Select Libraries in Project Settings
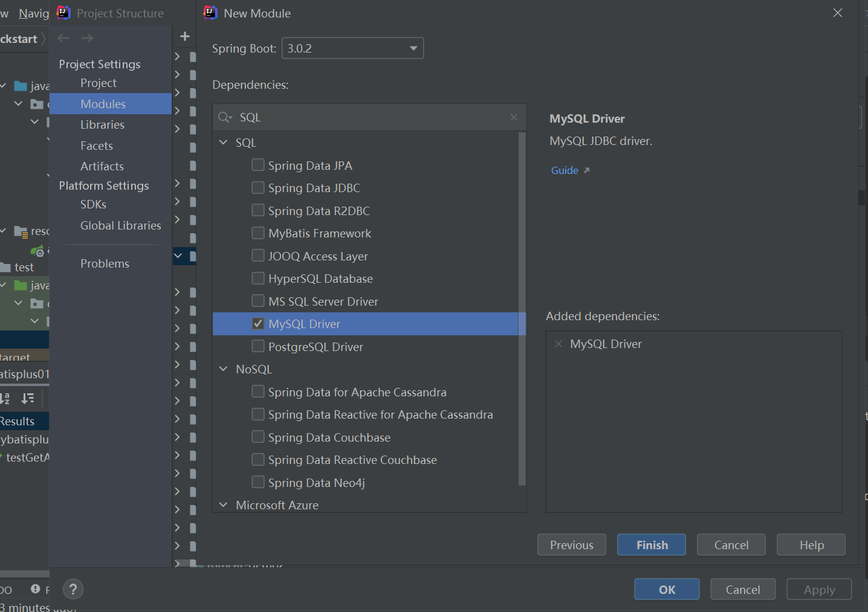The height and width of the screenshot is (612, 868). 102,124
